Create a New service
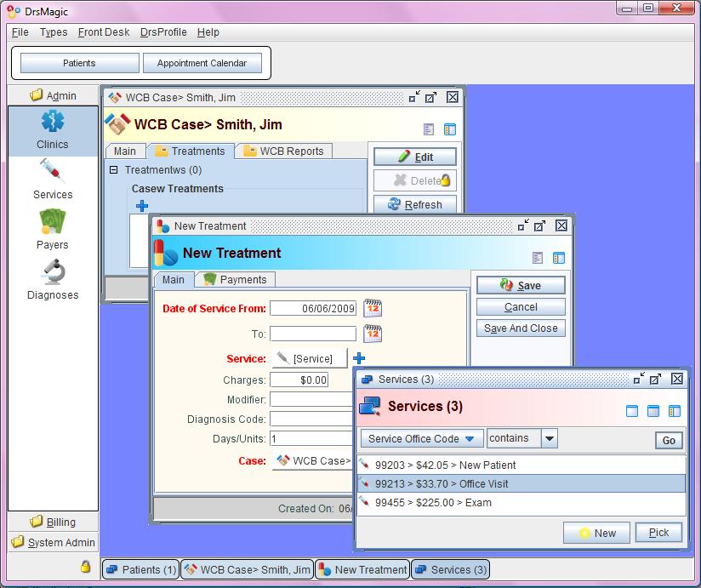Image resolution: width=701 pixels, height=588 pixels. [597, 533]
